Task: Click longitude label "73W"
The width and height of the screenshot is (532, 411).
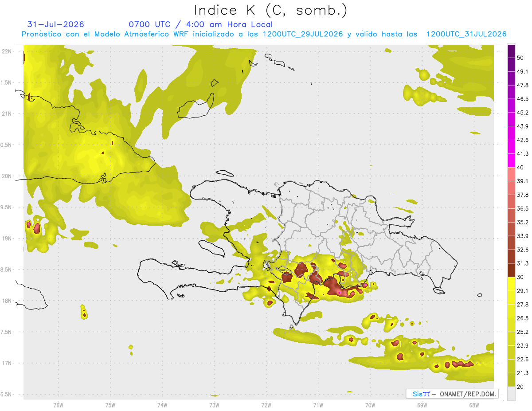Action: click(214, 405)
